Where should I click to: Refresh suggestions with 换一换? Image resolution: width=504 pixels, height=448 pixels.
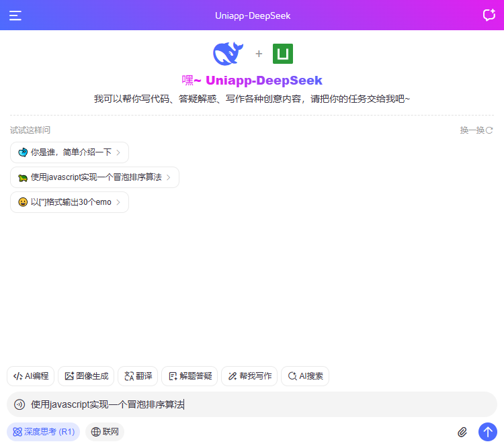[x=476, y=130]
